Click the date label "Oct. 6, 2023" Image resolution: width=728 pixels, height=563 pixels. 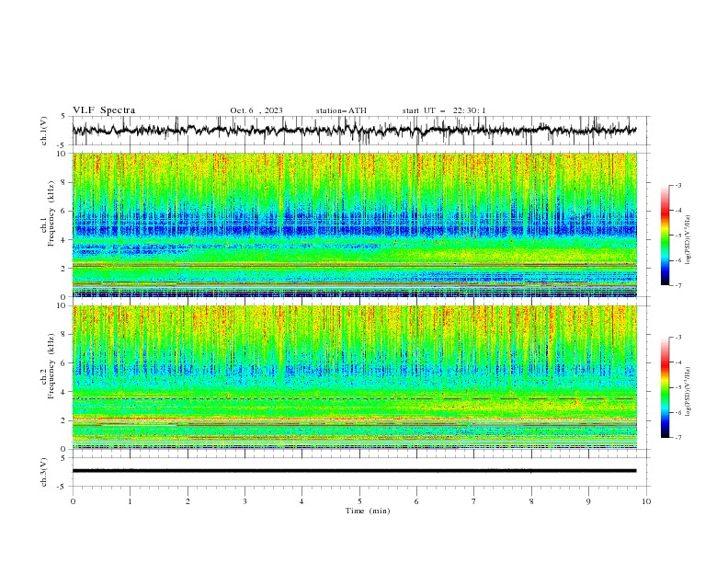click(x=256, y=110)
